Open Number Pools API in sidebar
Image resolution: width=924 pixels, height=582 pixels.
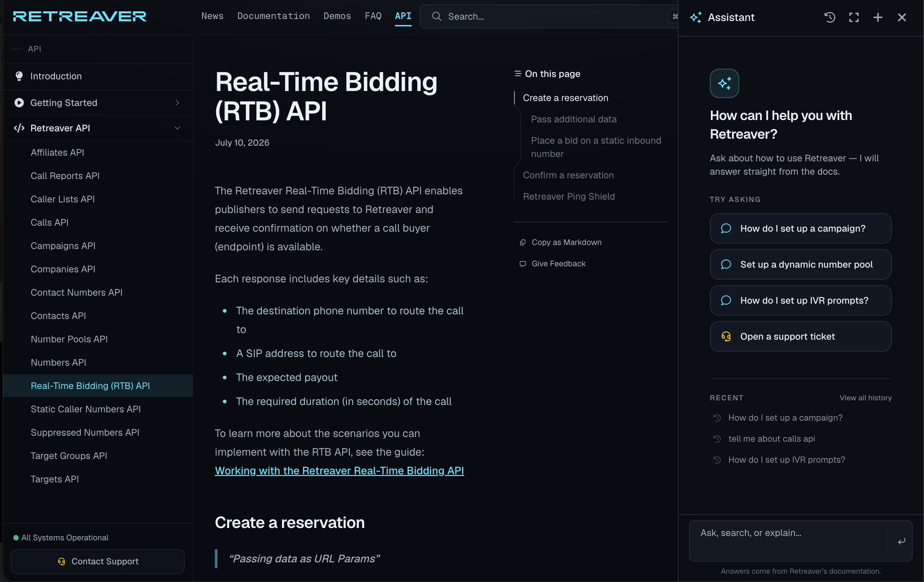coord(69,339)
